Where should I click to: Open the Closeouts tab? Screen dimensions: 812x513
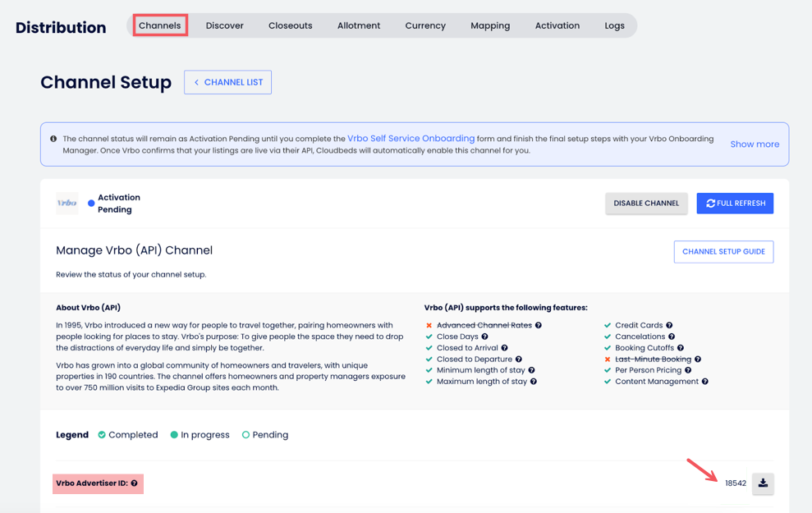[290, 25]
